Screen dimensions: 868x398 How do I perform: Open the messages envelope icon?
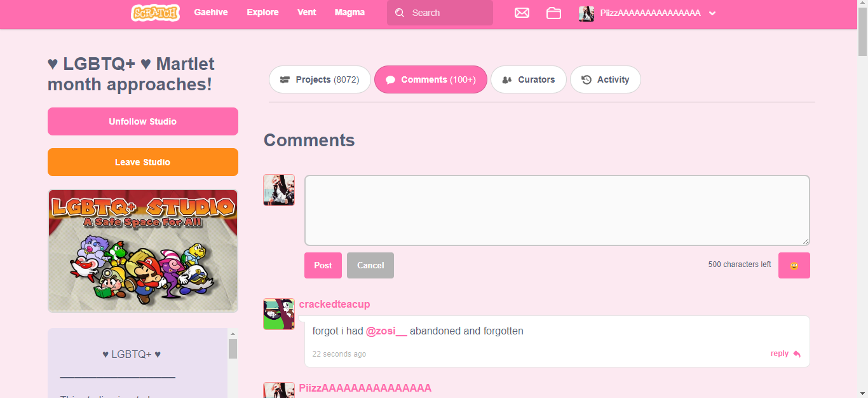[522, 13]
